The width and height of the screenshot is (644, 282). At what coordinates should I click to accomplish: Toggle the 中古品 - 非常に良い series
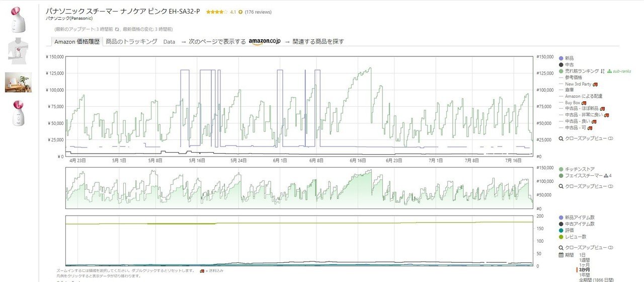click(x=581, y=115)
